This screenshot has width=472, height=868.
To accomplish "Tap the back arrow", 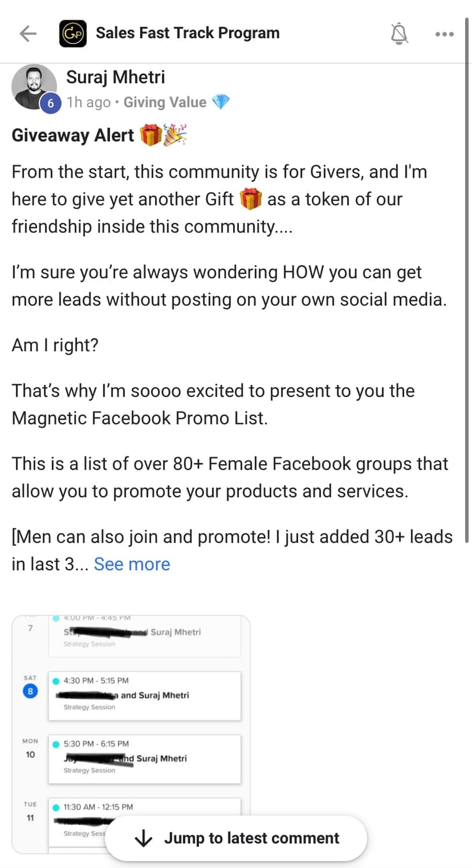I will click(x=28, y=34).
